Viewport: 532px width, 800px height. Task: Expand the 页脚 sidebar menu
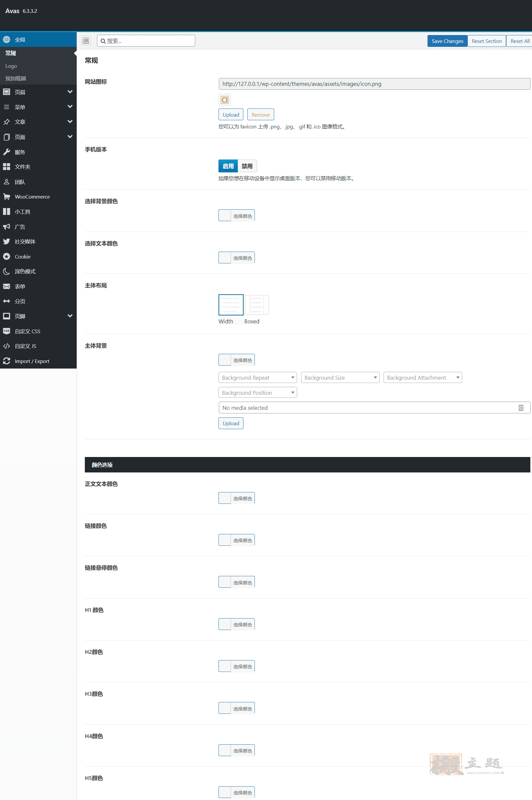pyautogui.click(x=38, y=316)
